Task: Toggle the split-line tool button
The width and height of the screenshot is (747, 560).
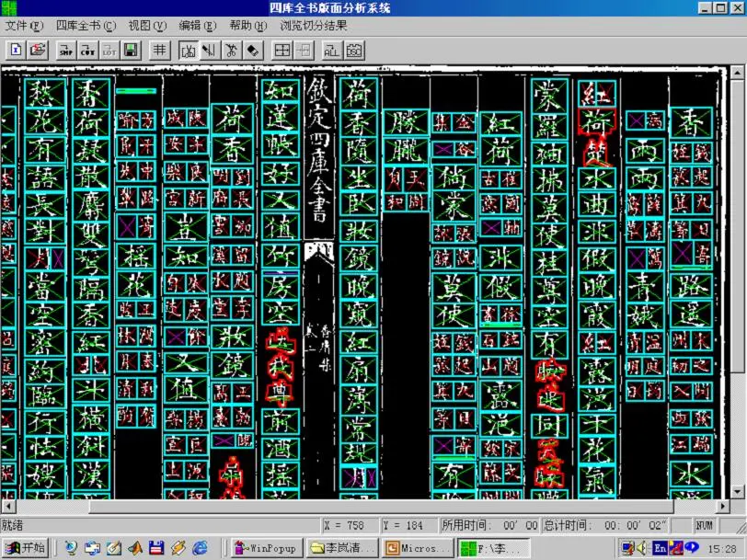Action: click(210, 50)
